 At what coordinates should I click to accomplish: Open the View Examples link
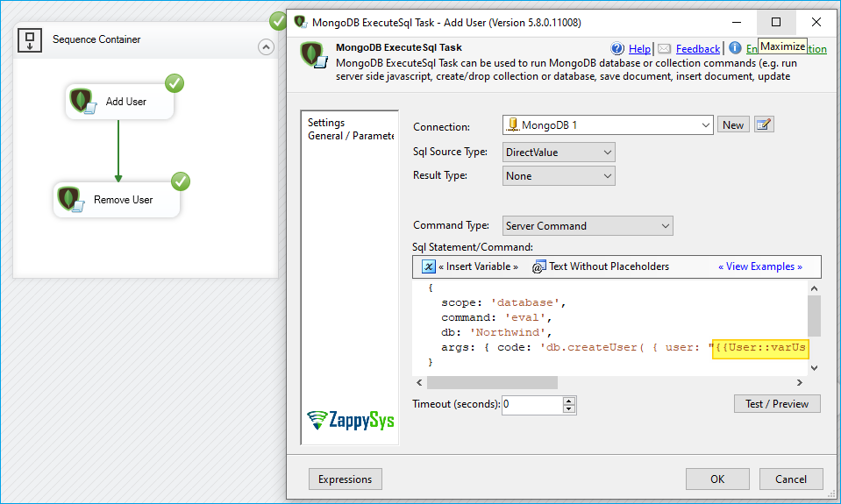759,266
